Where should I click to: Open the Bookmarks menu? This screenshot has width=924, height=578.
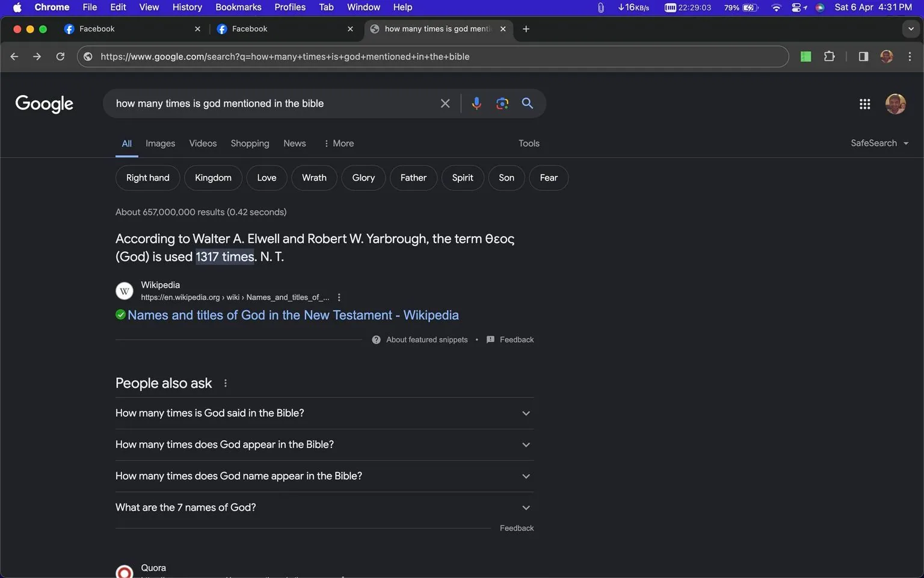238,7
